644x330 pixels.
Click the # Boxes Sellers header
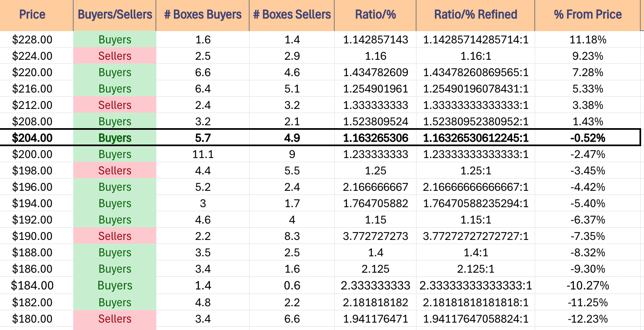click(x=292, y=15)
